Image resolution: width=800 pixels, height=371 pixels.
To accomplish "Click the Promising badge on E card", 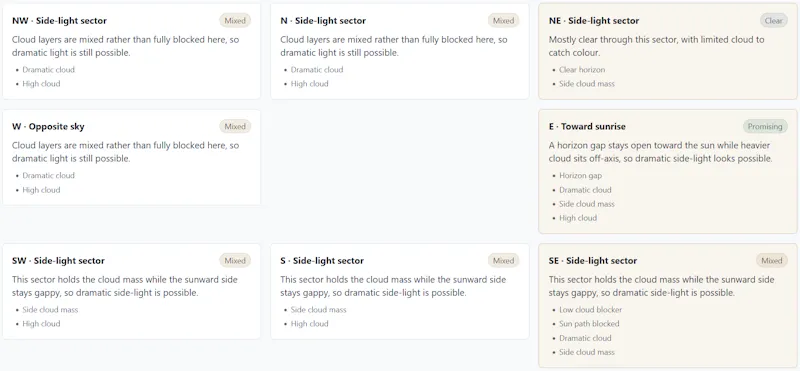I will pyautogui.click(x=765, y=127).
